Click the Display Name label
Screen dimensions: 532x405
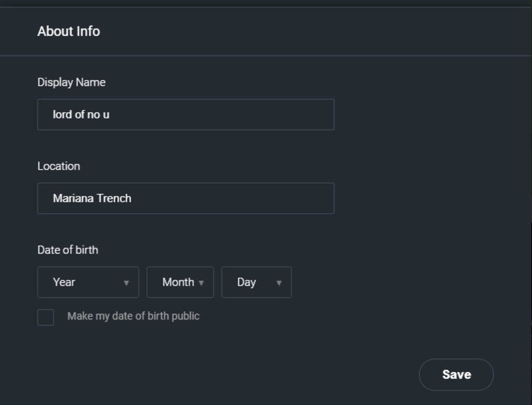pos(71,82)
